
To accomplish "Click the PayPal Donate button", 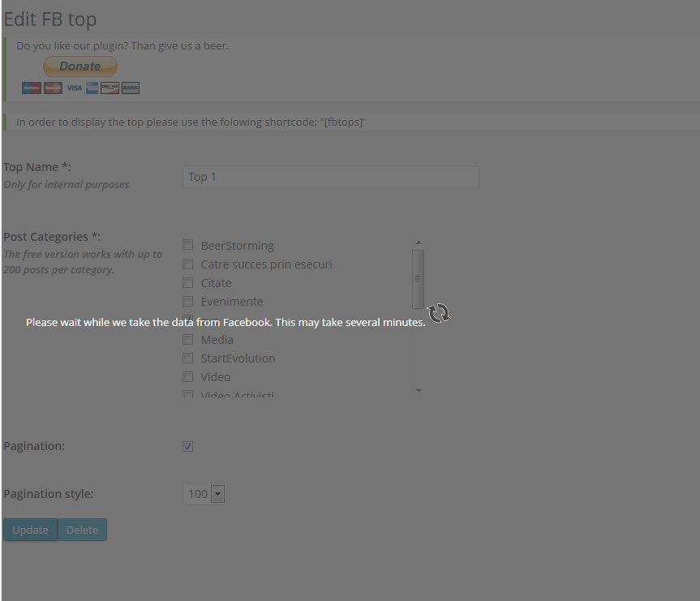I will click(x=80, y=66).
